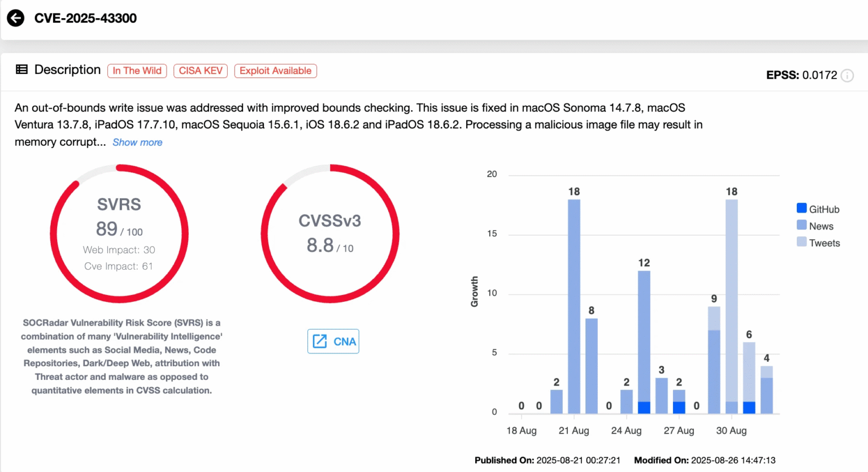Expand description with Show more
The image size is (868, 472).
(137, 142)
